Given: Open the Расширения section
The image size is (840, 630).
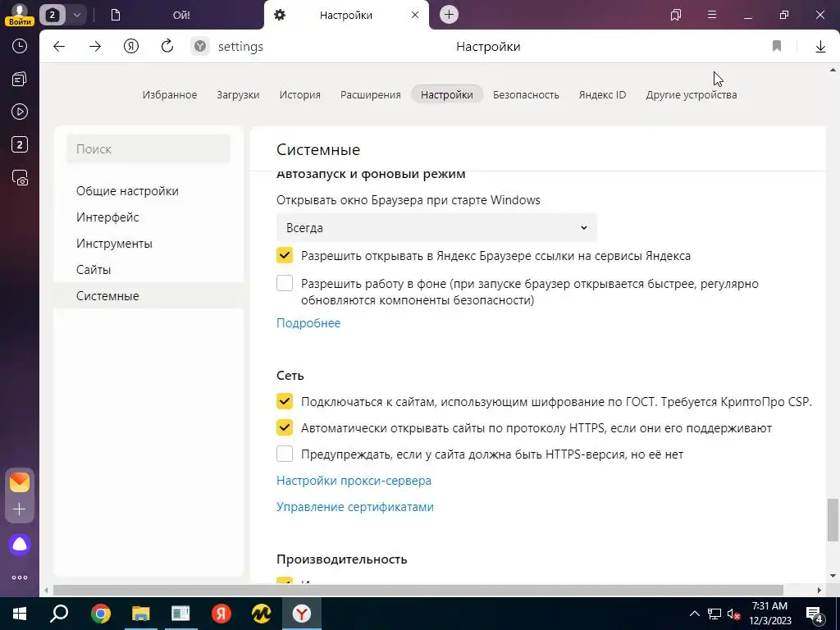Looking at the screenshot, I should (x=370, y=95).
